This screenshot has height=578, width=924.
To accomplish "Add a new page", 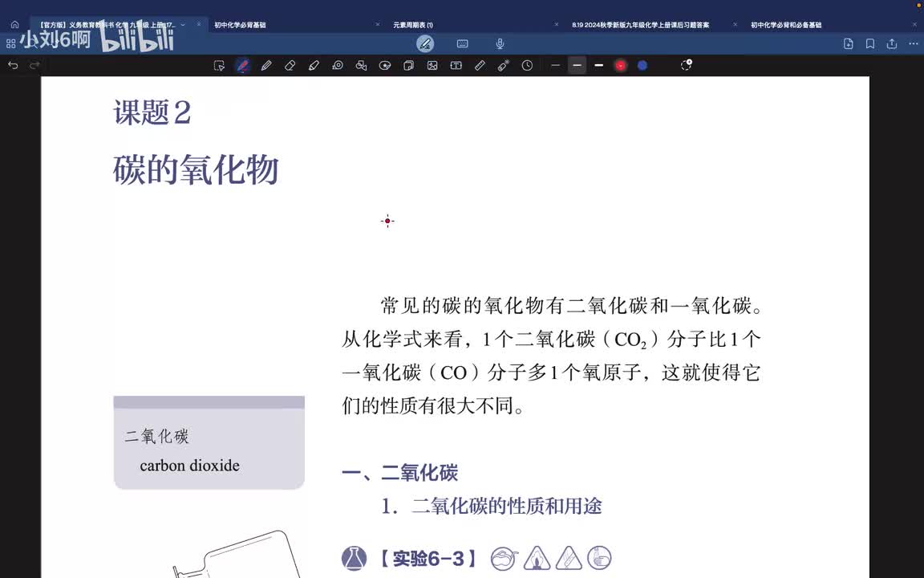I will (x=849, y=43).
